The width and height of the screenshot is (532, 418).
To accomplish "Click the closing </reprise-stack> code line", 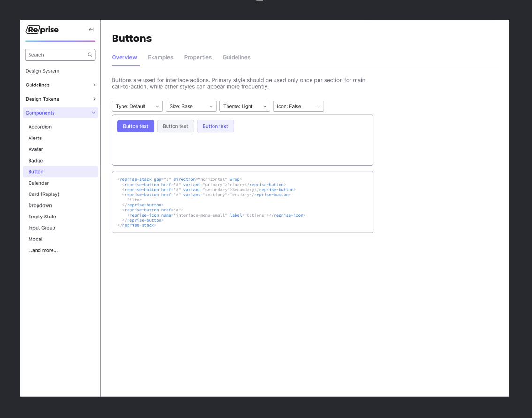I will coord(137,225).
